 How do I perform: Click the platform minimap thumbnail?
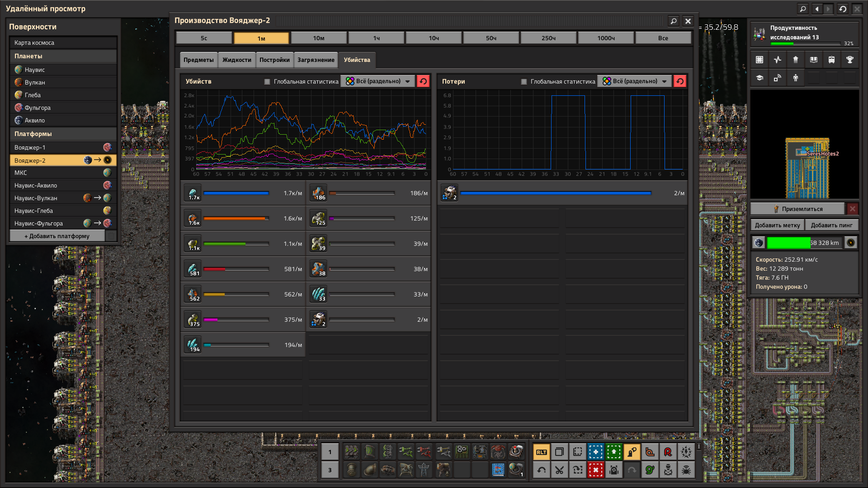805,144
